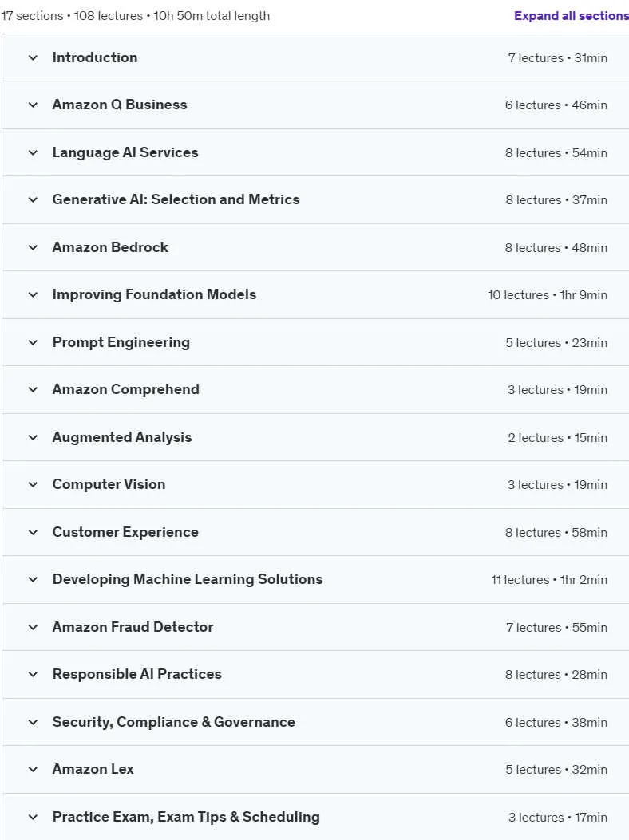This screenshot has width=629, height=840.
Task: Click Amazon Bedrock section title
Action: click(x=110, y=247)
